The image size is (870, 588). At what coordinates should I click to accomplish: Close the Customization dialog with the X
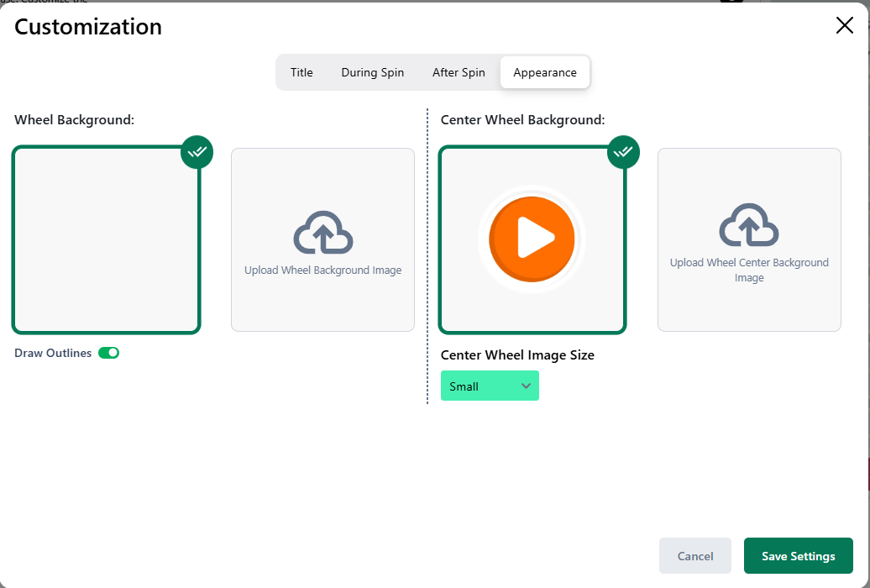[844, 26]
